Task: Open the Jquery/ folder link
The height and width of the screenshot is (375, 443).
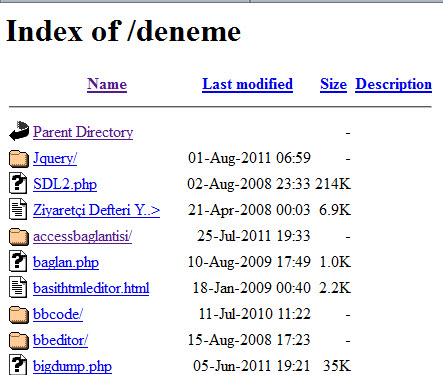Action: [55, 158]
